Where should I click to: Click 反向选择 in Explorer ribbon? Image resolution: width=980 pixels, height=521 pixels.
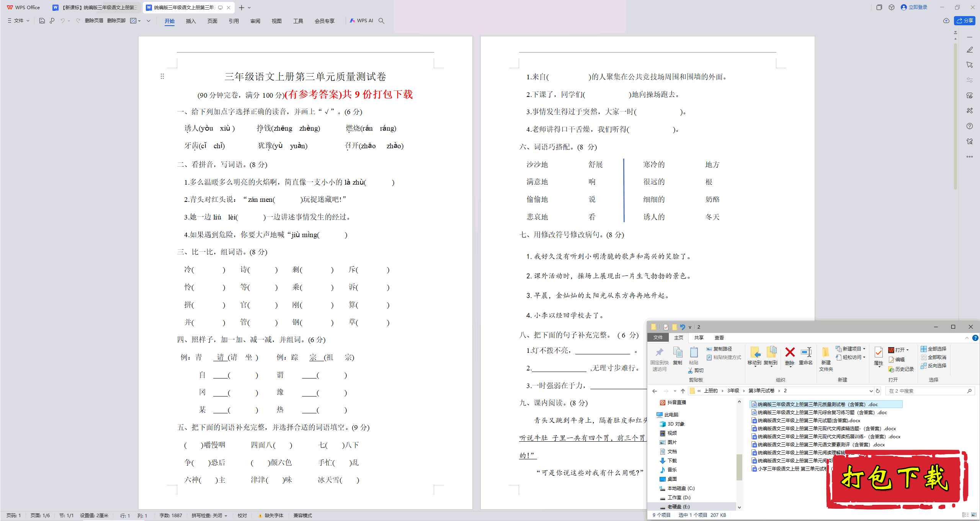point(934,366)
